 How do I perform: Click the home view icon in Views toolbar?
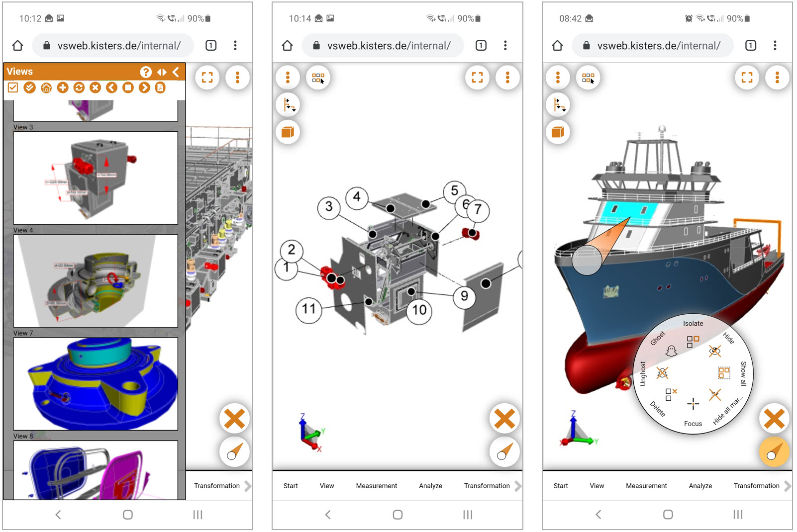46,88
